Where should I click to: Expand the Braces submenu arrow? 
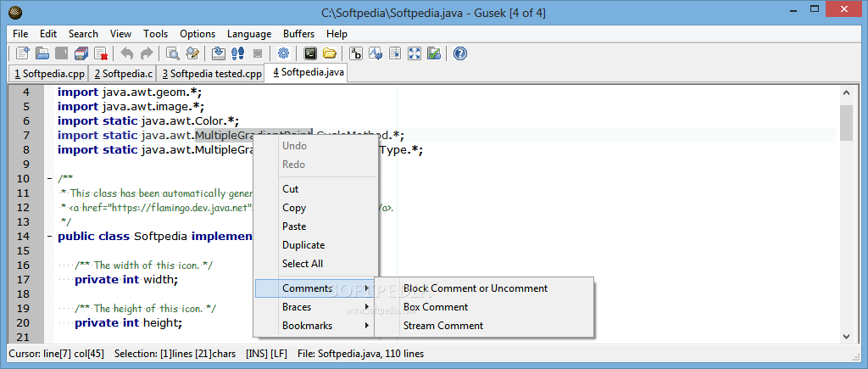367,307
